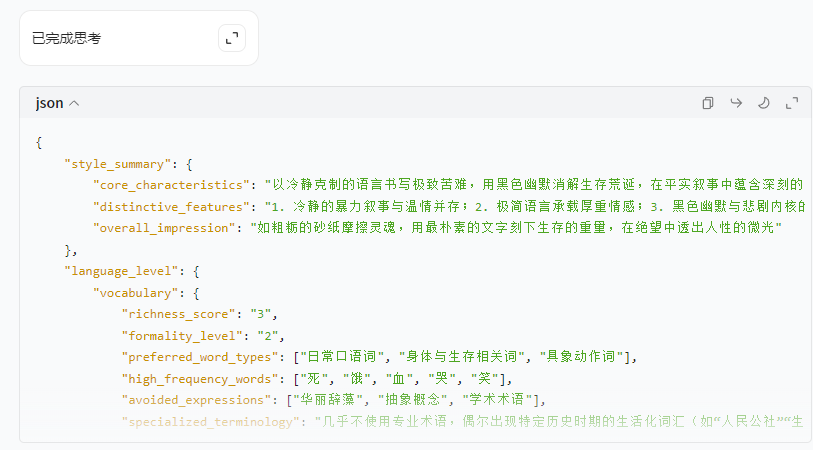Click the "日常口语词" array value
813x450 pixels.
pyautogui.click(x=342, y=357)
